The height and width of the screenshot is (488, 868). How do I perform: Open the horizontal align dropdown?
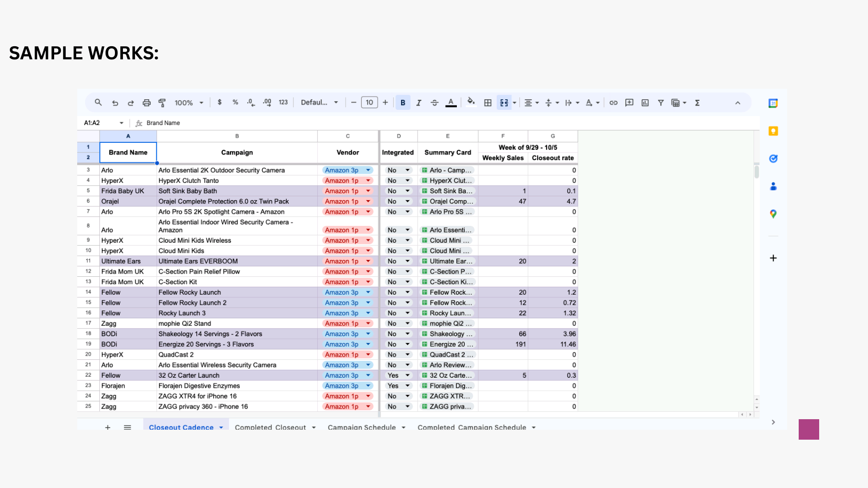pos(531,103)
